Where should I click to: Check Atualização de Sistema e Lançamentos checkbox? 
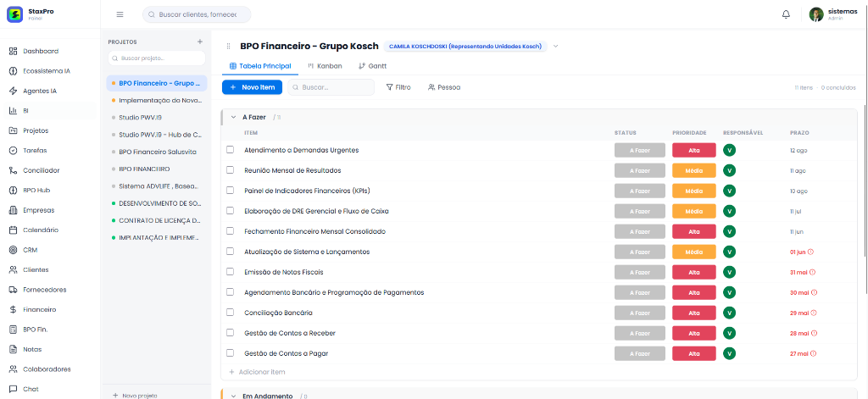(231, 252)
